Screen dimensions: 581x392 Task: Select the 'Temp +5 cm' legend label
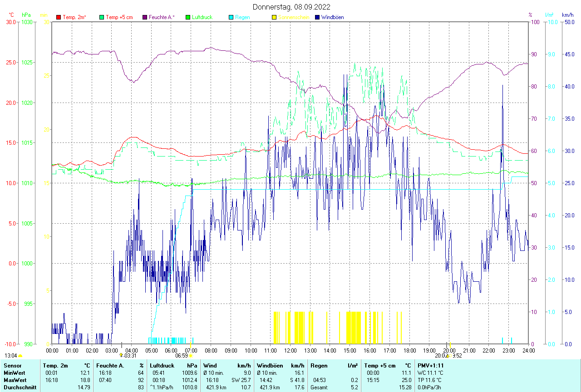[119, 17]
